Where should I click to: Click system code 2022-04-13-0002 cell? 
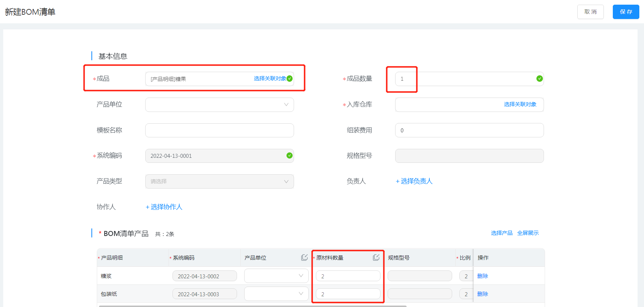pyautogui.click(x=205, y=276)
